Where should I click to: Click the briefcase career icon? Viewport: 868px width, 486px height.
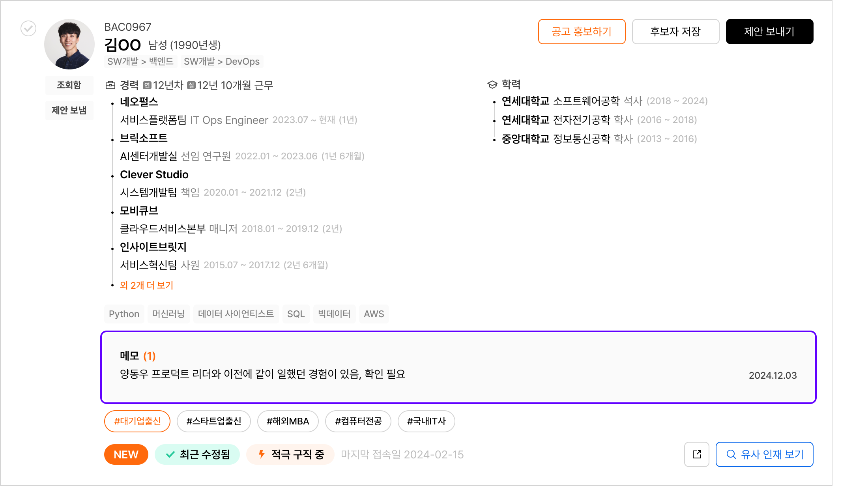[x=110, y=85]
